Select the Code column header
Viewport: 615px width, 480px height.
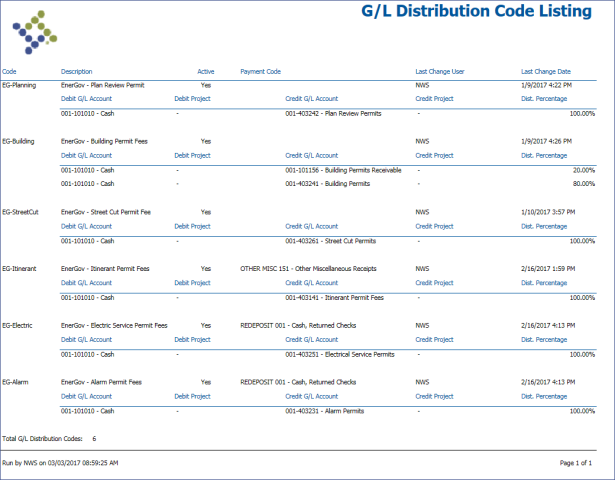click(9, 72)
